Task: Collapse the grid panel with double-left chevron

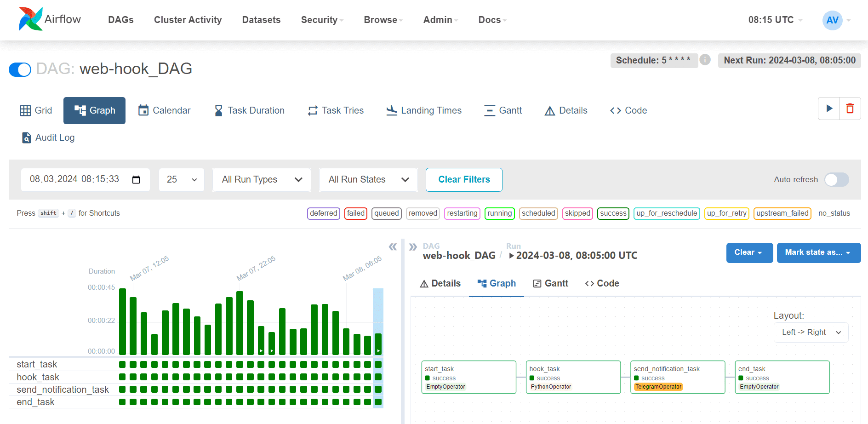Action: pos(393,247)
